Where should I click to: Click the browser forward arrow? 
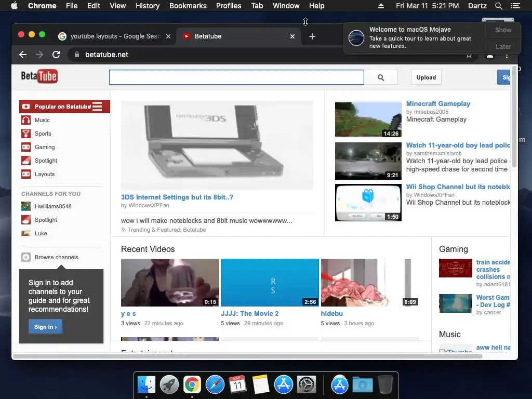point(39,55)
